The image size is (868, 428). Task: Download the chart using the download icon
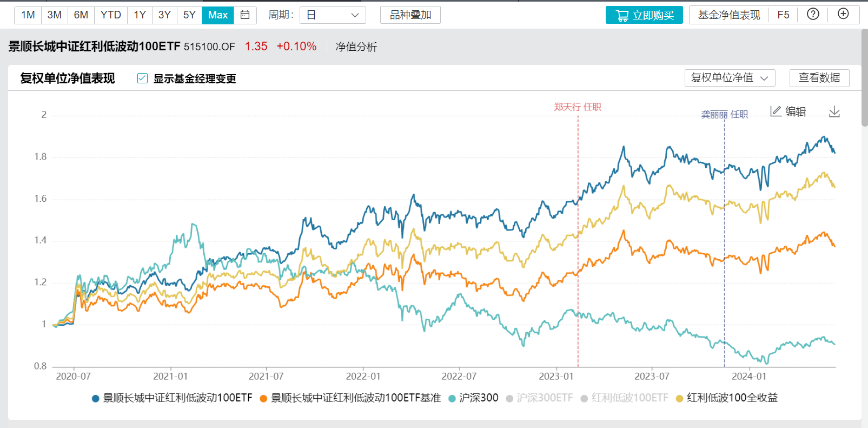coord(834,112)
